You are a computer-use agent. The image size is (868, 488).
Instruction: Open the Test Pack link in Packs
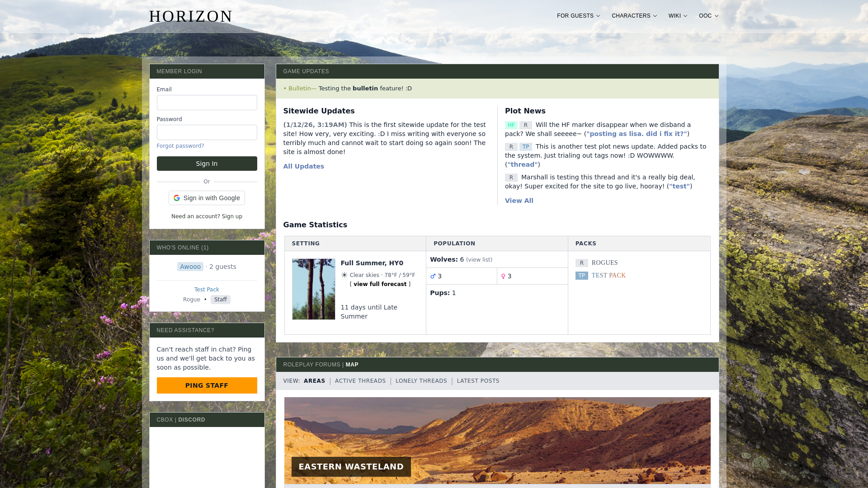coord(609,276)
